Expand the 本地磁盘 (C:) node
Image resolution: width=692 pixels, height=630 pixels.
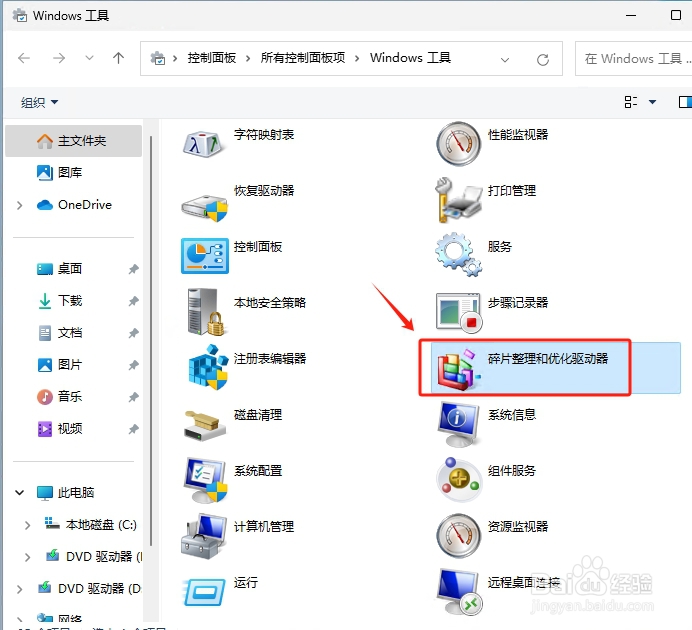tap(27, 525)
